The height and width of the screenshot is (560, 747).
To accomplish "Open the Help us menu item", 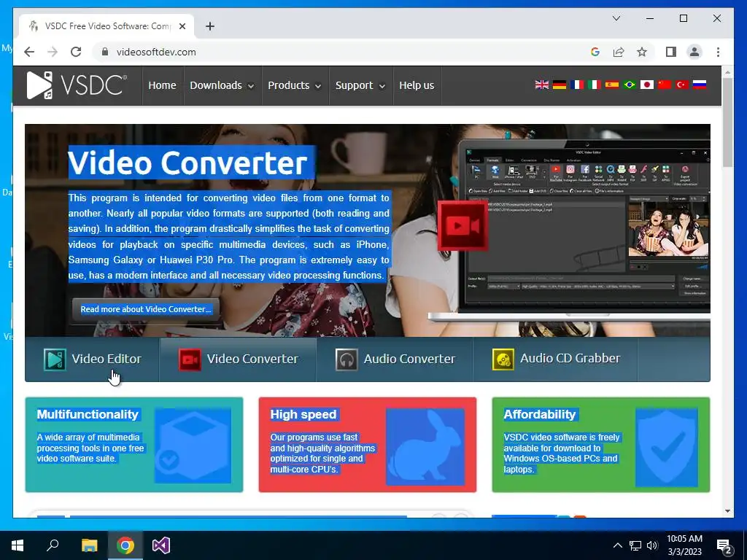I will [x=417, y=86].
